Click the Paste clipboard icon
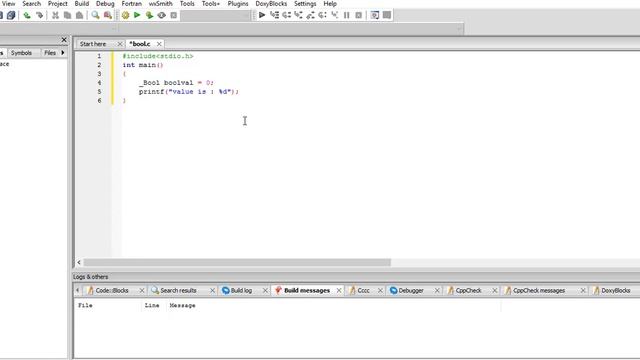The image size is (640, 360). [x=80, y=15]
